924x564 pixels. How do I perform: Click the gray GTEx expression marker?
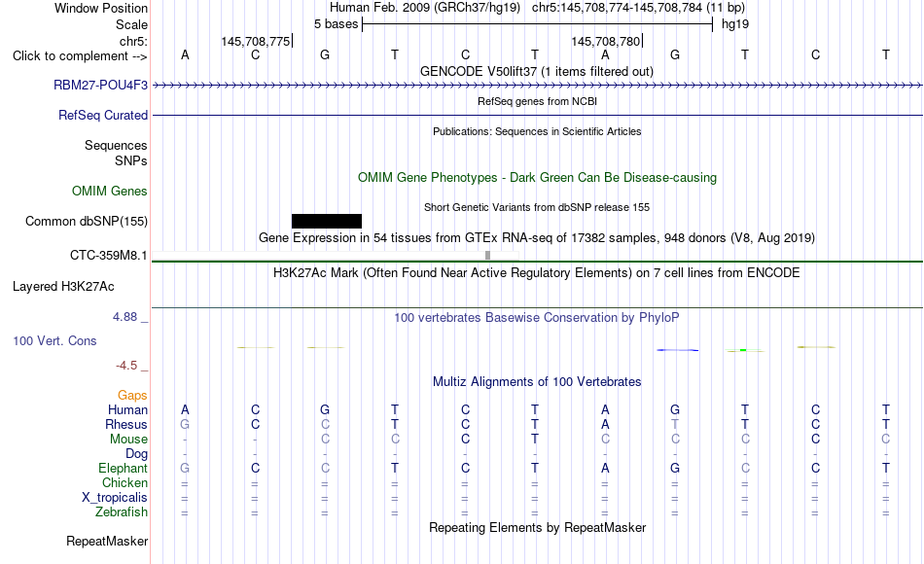point(487,255)
